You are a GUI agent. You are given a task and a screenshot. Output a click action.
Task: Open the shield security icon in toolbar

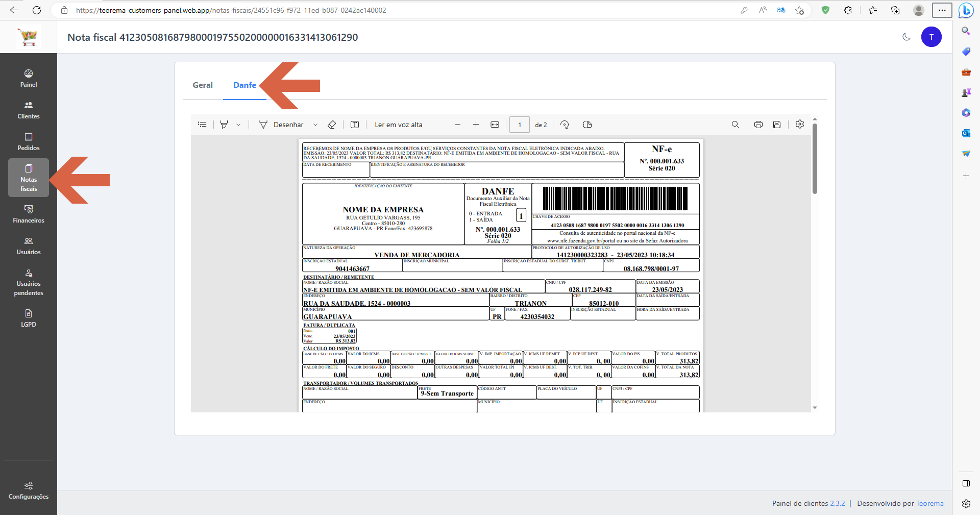825,10
